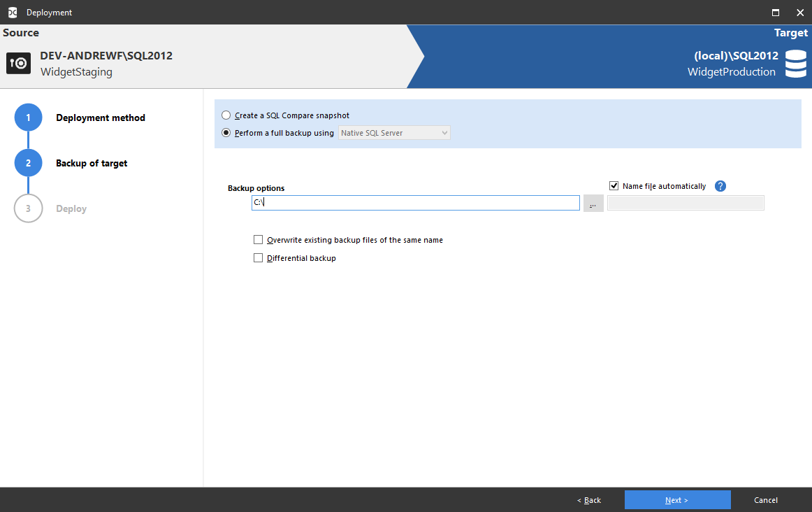
Task: Cancel the deployment wizard
Action: point(765,500)
